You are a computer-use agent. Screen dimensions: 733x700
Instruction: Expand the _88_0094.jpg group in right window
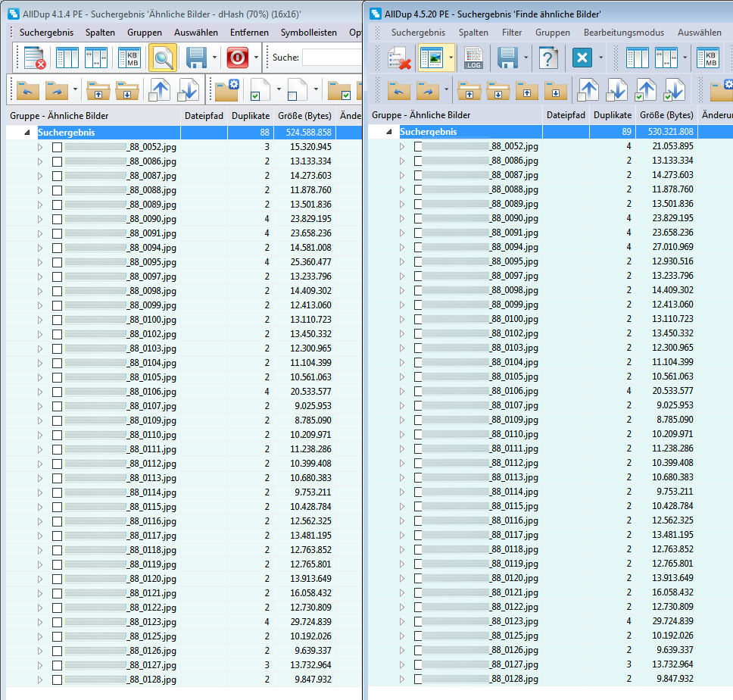(x=403, y=247)
